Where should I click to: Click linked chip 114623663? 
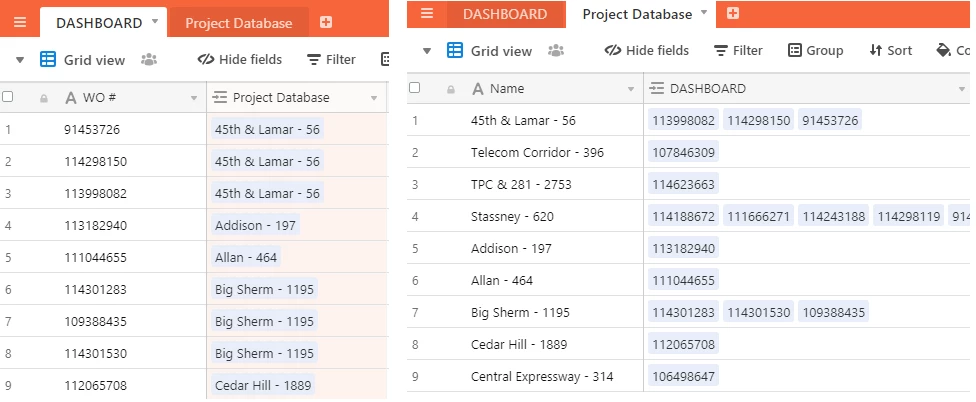(683, 184)
